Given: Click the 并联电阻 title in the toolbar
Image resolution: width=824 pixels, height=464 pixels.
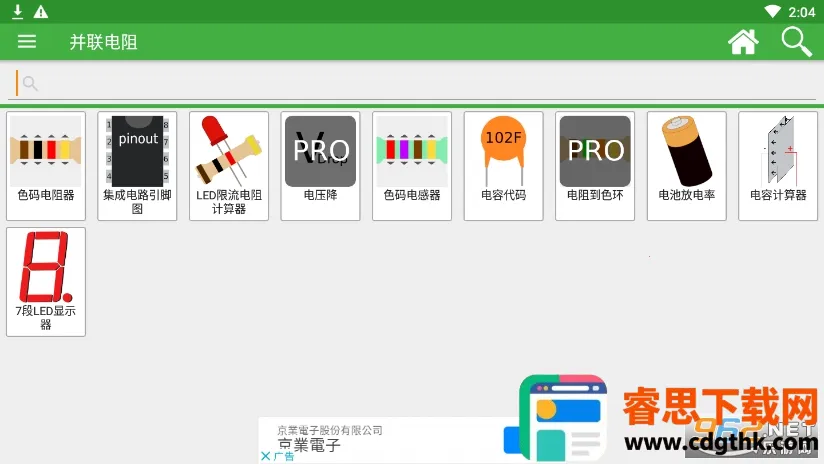Looking at the screenshot, I should pos(103,42).
